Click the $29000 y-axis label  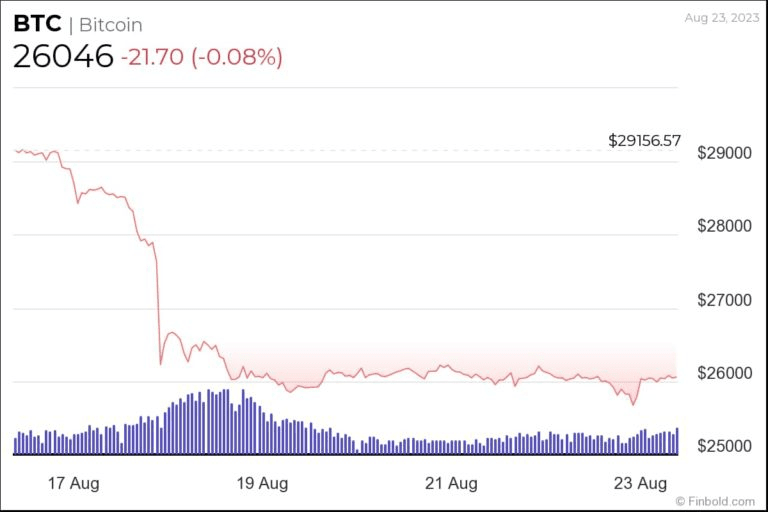pos(724,154)
